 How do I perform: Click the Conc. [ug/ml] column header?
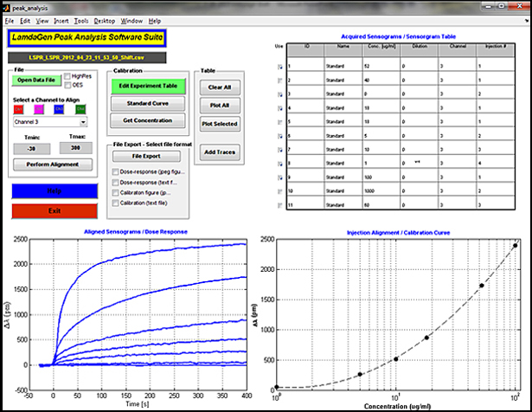click(381, 50)
